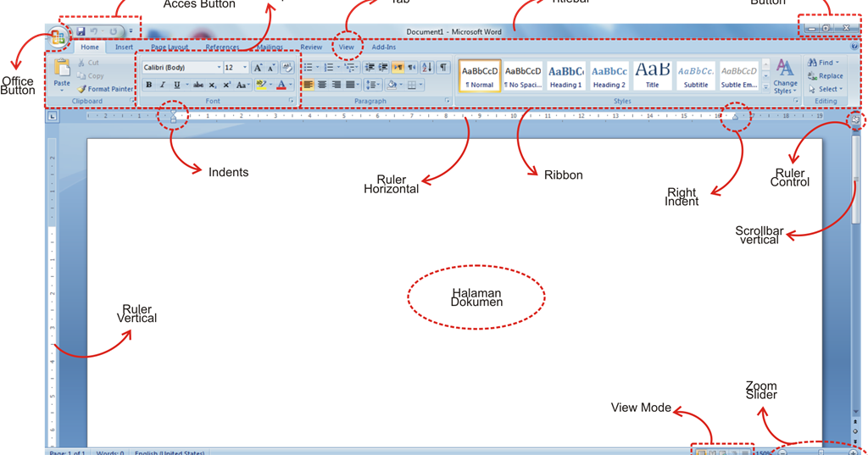Open the Insert tab

coord(124,47)
